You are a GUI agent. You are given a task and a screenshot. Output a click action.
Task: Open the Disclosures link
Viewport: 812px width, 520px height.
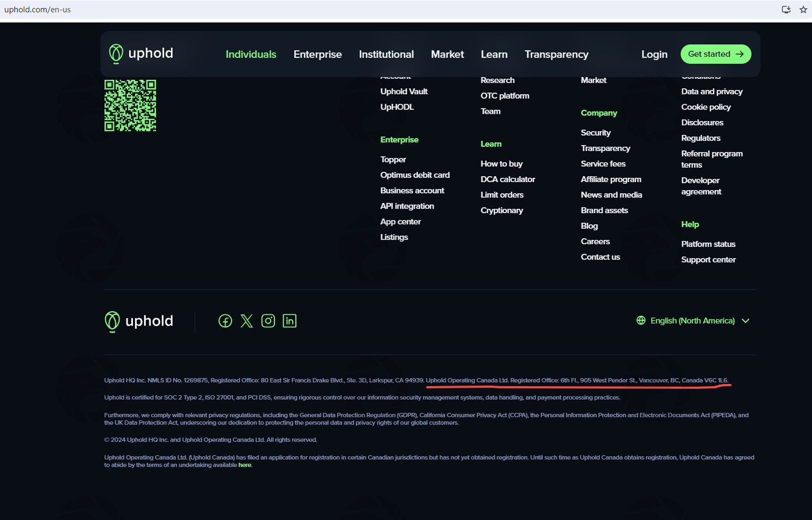702,123
